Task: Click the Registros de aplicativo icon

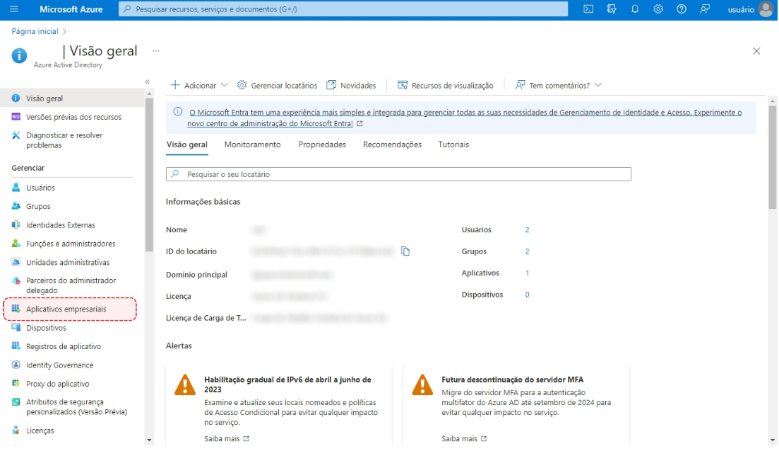Action: (16, 346)
